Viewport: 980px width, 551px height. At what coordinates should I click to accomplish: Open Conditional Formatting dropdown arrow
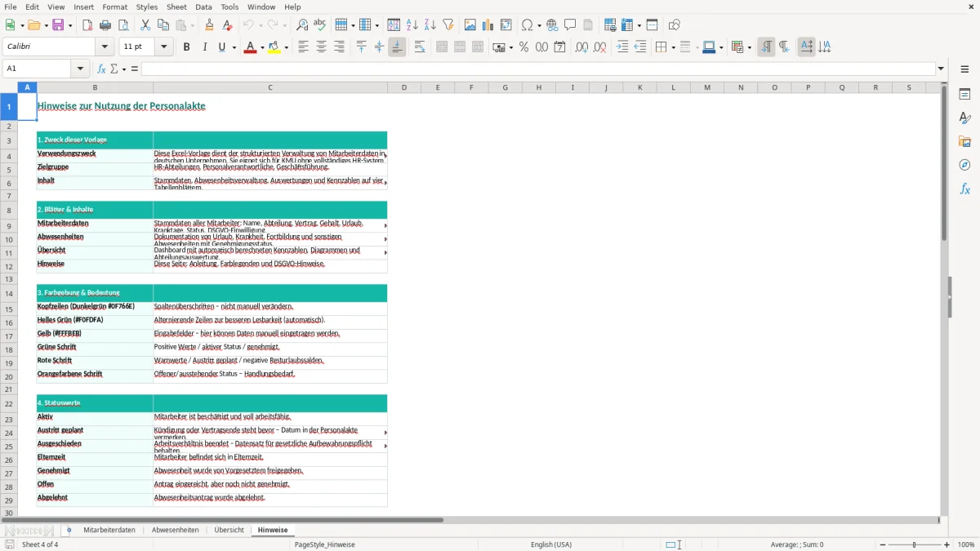click(x=749, y=47)
